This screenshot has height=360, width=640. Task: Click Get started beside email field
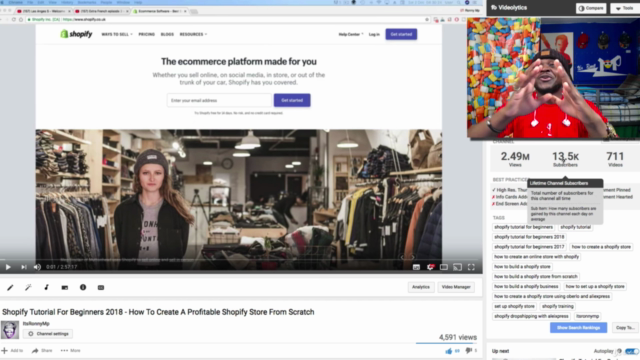(292, 100)
